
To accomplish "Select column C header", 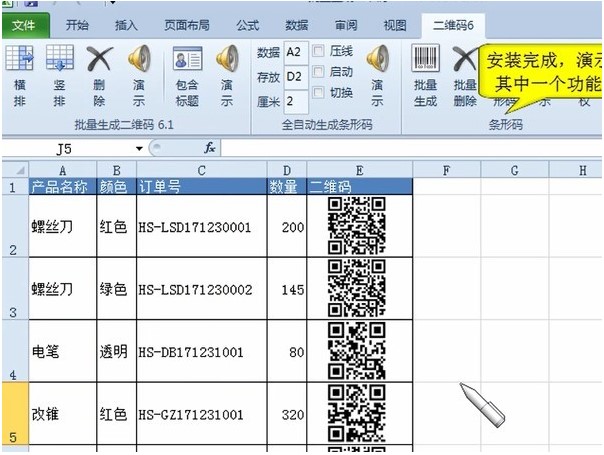I will [x=201, y=170].
